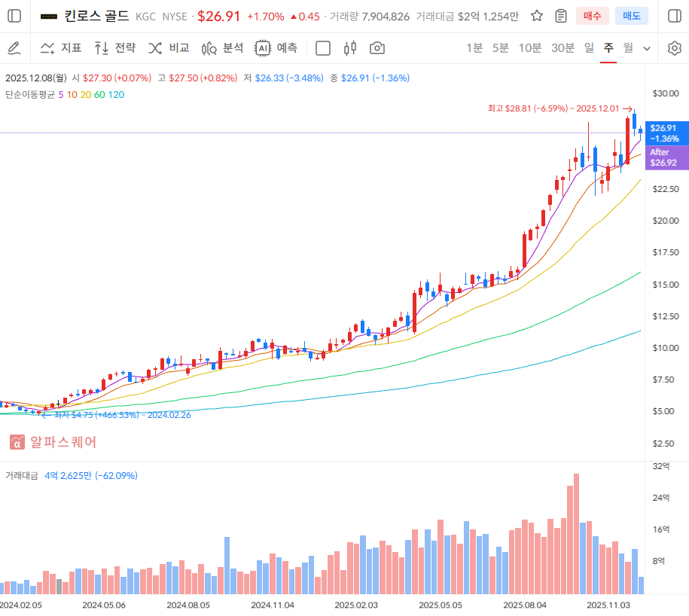Click the square fullscreen layout icon
Image resolution: width=689 pixels, height=616 pixels.
323,48
